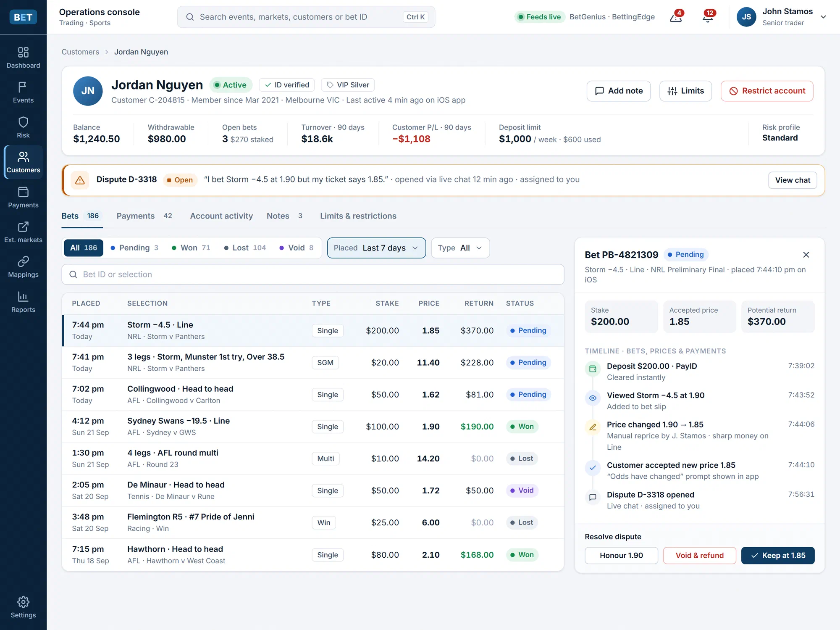840x630 pixels.
Task: Click the global search field
Action: (x=306, y=17)
